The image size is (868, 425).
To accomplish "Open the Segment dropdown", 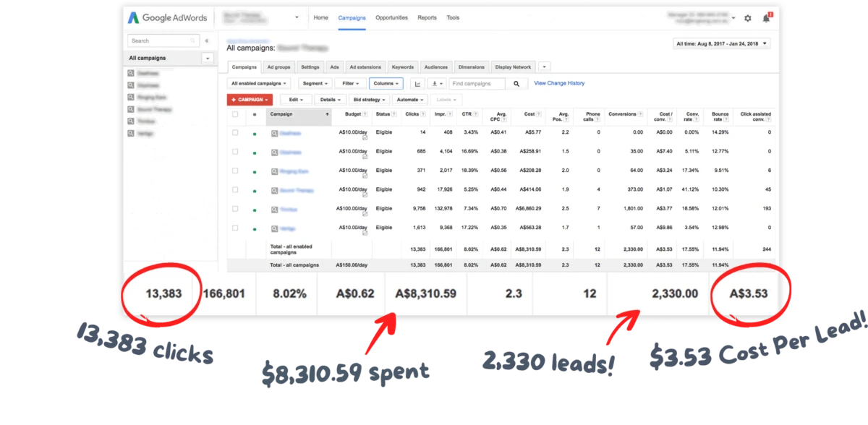I will click(315, 84).
